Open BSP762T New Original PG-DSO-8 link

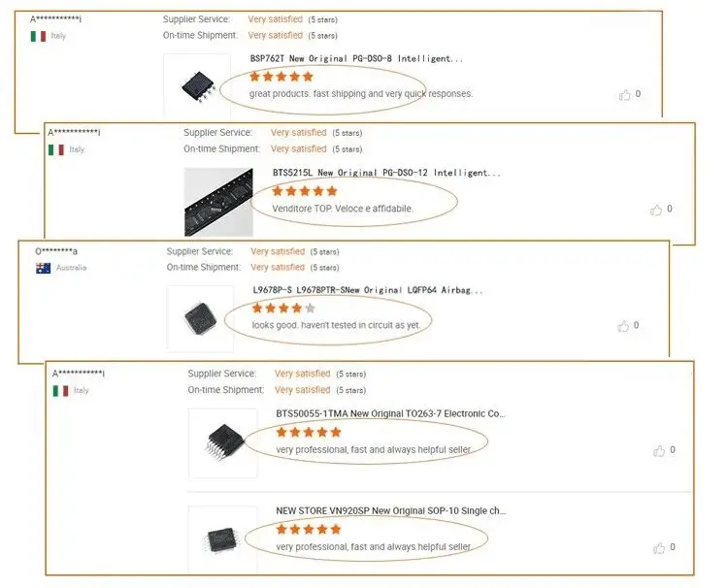point(356,59)
